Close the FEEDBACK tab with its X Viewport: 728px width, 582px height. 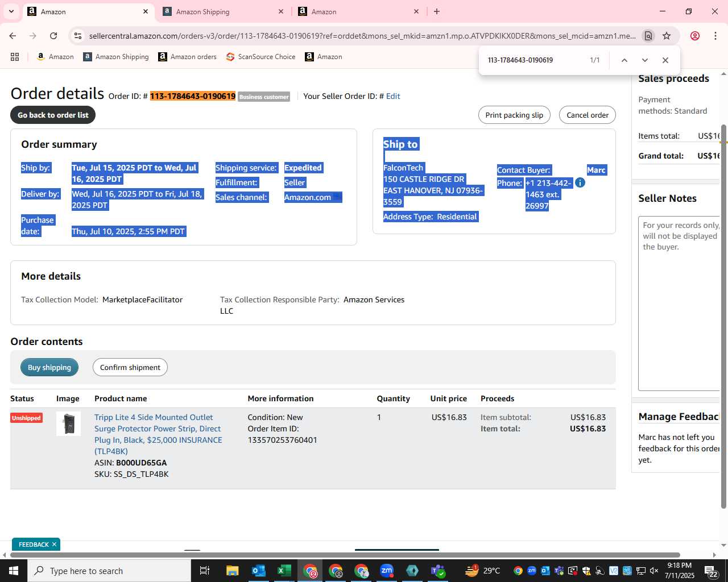point(54,544)
